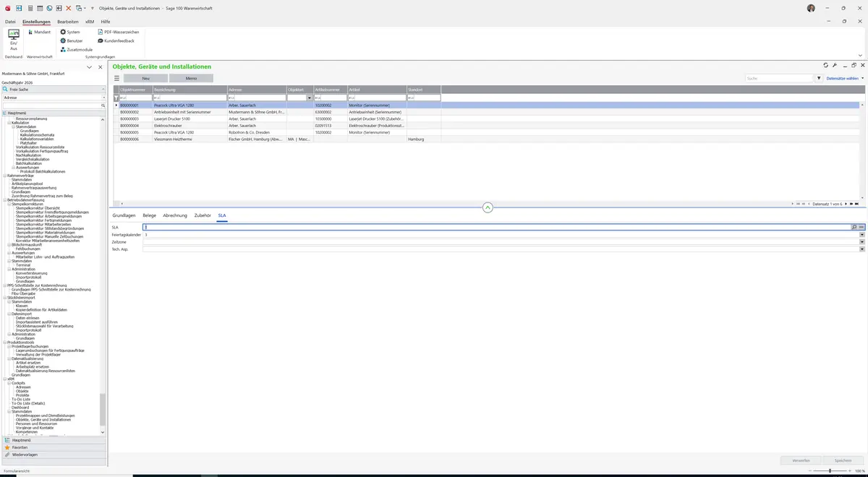Switch to the Zubehör tab
The image size is (868, 477).
pyautogui.click(x=203, y=215)
